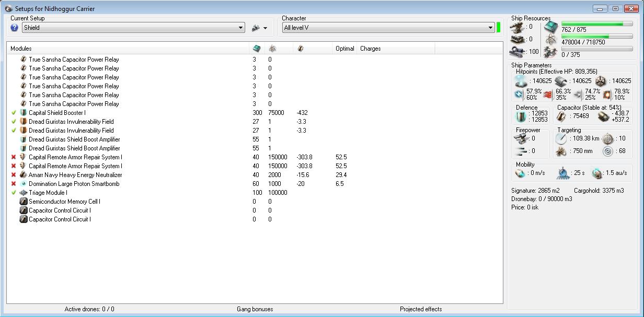Screen dimensions: 644x317
Task: Click the targeting range icon at 109.38 km
Action: coord(561,139)
